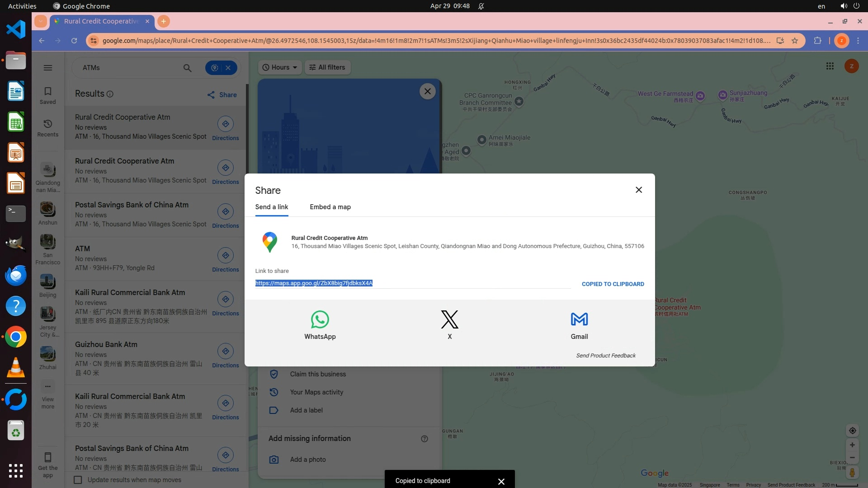Viewport: 868px width, 488px height.
Task: Open the Maps hamburger menu
Action: click(x=48, y=68)
